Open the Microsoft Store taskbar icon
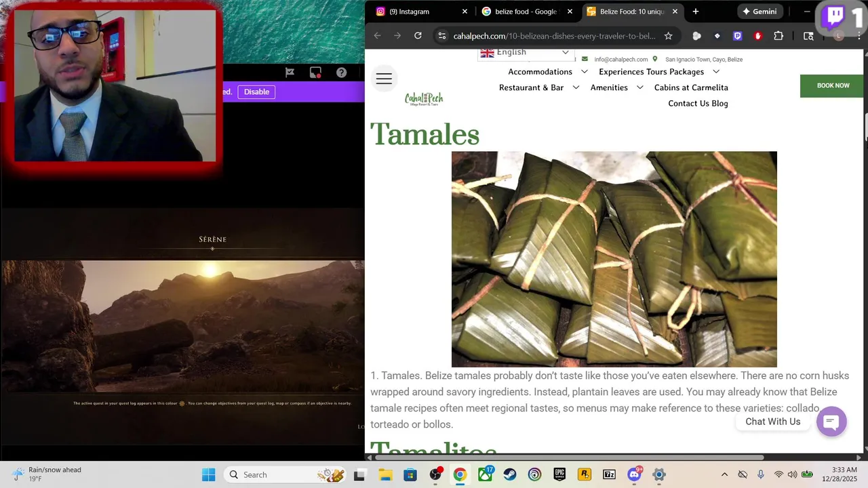Image resolution: width=868 pixels, height=488 pixels. click(410, 474)
